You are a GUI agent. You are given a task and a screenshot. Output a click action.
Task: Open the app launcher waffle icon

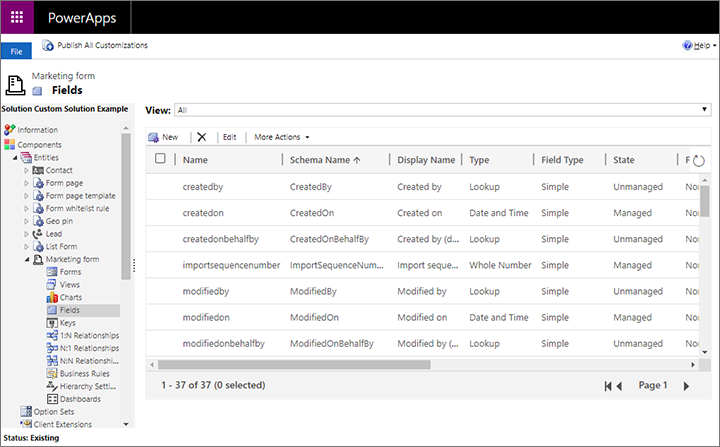[x=17, y=17]
